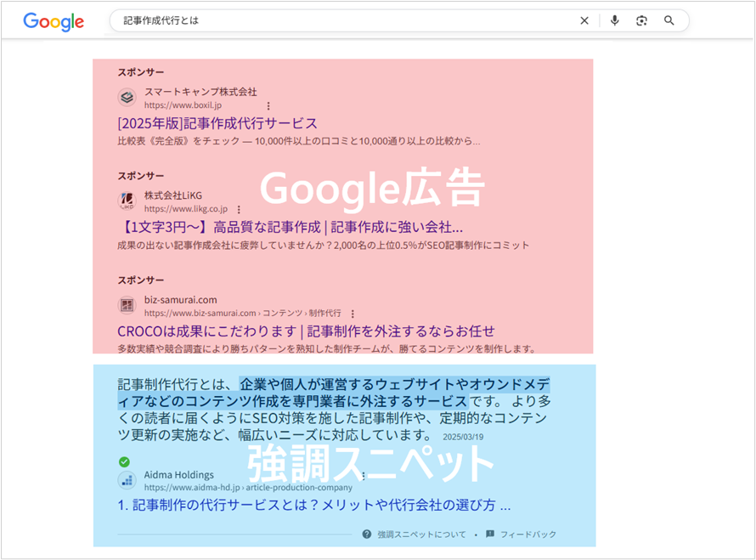Click the 強調スニペットについて help link
The image size is (756, 560).
coord(422,535)
